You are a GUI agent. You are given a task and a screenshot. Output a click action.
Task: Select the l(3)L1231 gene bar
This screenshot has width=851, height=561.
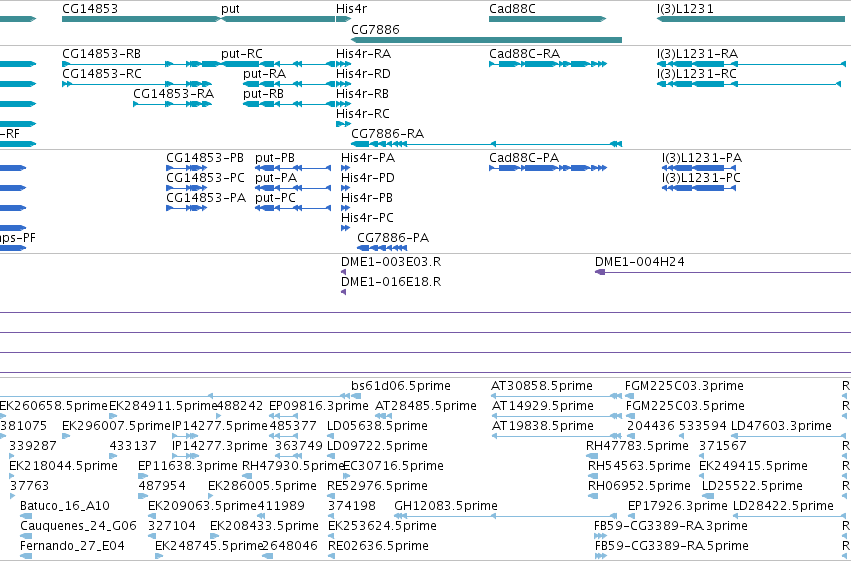click(751, 19)
